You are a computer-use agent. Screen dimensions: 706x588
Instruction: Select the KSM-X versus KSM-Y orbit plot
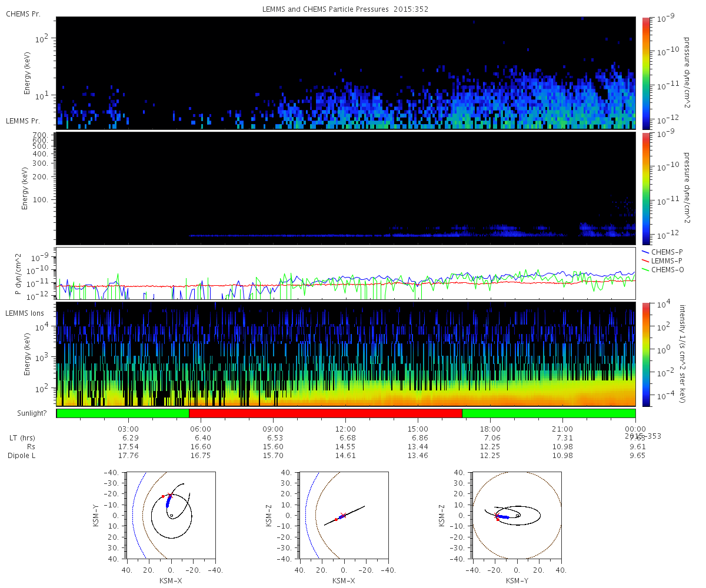[x=170, y=514]
